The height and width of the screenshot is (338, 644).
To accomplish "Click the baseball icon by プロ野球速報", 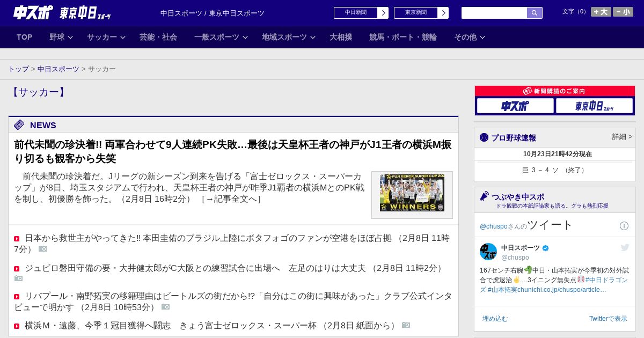I will click(484, 137).
